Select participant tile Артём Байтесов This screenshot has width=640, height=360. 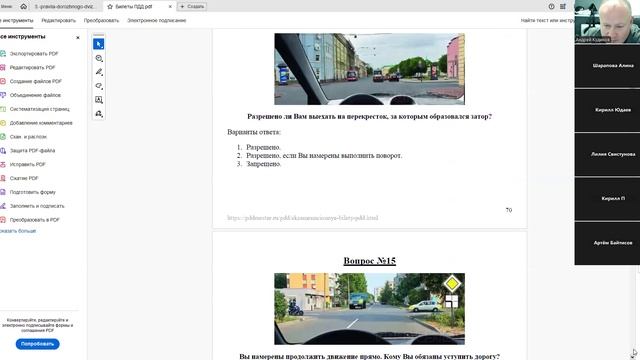point(607,243)
